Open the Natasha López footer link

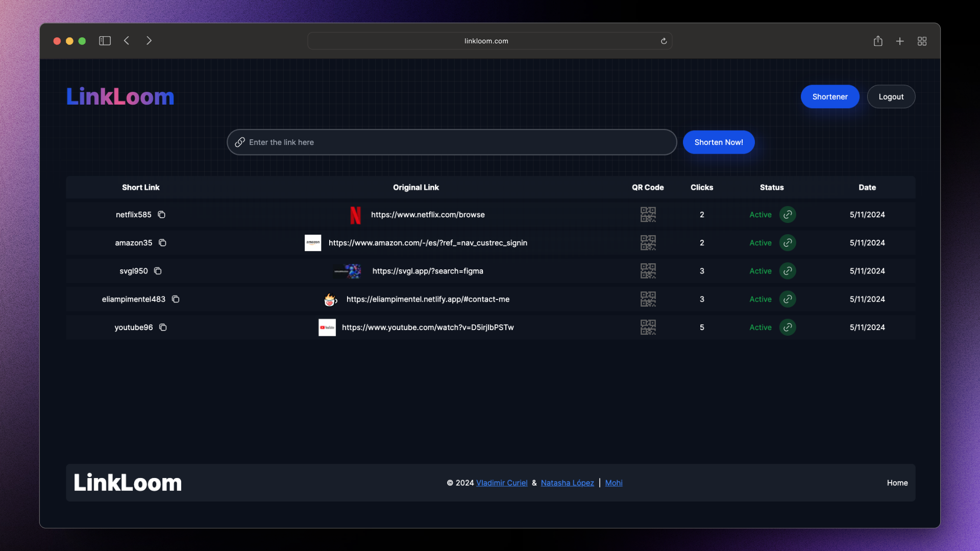click(567, 483)
